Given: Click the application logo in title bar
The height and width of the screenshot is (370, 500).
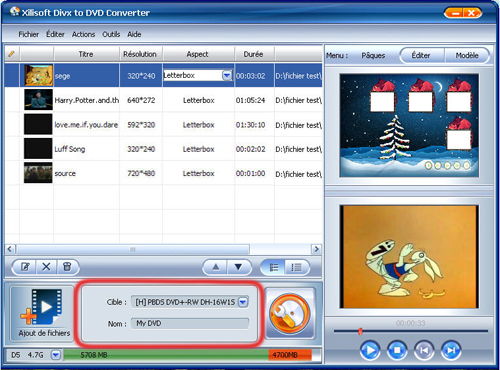Looking at the screenshot, I should point(15,12).
